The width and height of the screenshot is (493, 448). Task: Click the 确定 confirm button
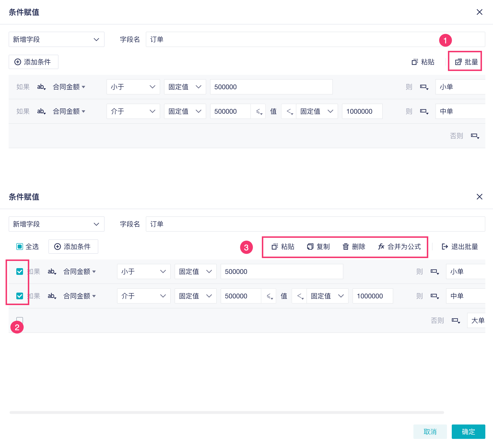pos(468,432)
